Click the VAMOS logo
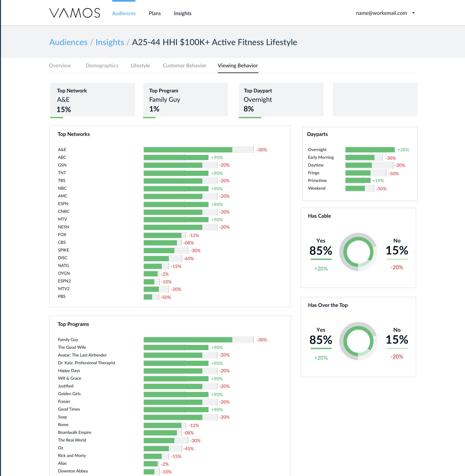 tap(74, 13)
